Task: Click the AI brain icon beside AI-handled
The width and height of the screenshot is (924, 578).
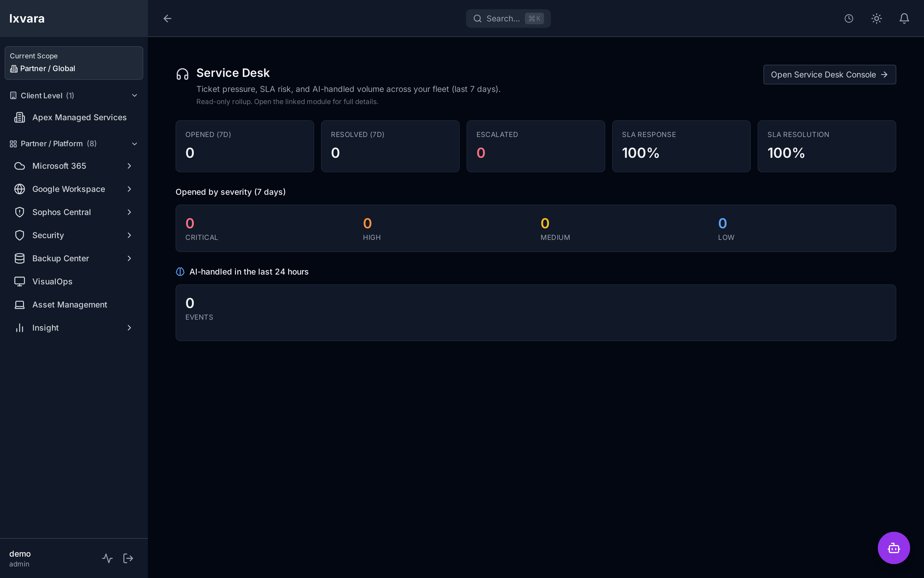Action: pos(180,271)
